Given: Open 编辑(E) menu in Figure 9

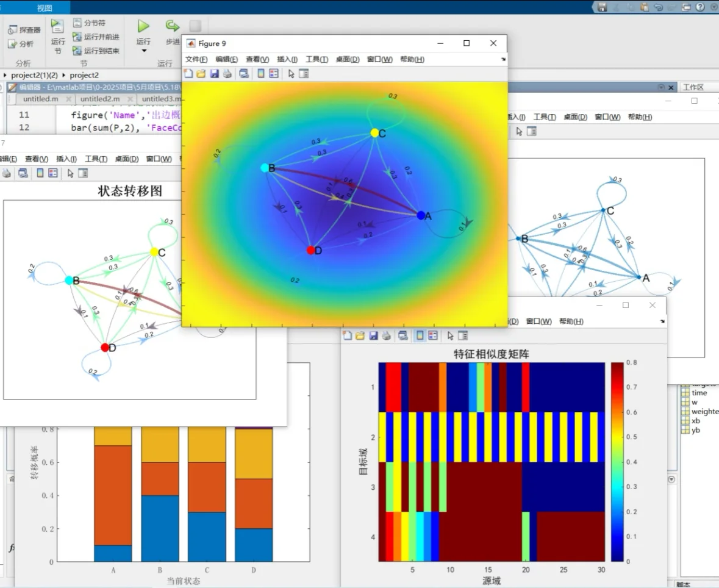Looking at the screenshot, I should [x=226, y=59].
